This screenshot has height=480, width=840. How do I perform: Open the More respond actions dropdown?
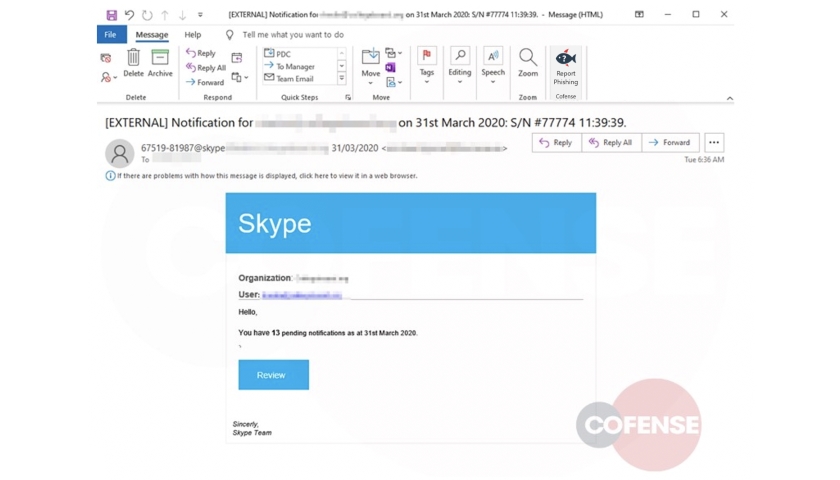coord(239,78)
